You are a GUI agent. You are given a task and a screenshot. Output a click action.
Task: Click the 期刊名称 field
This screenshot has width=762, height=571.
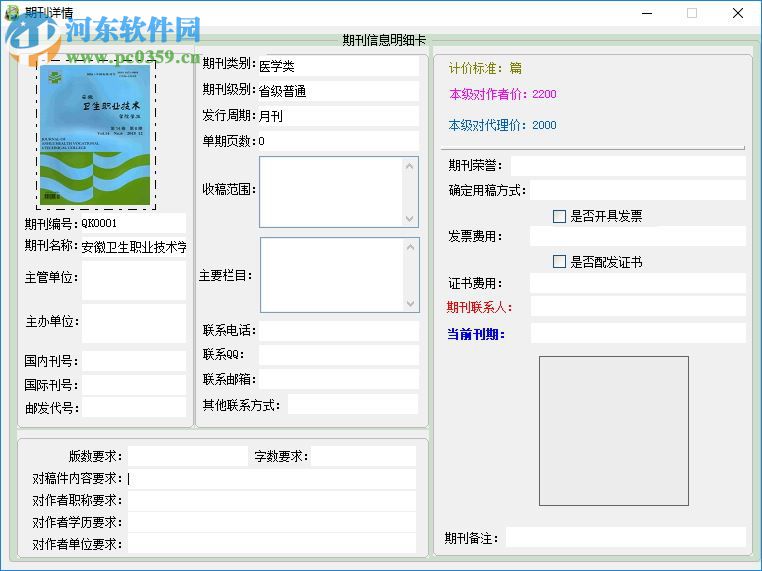pyautogui.click(x=134, y=246)
